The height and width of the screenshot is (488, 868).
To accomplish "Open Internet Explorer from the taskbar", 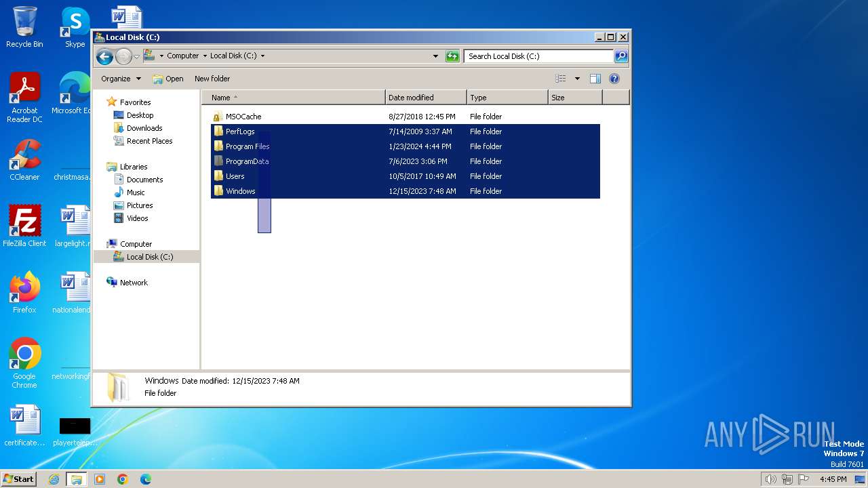I will pyautogui.click(x=54, y=479).
